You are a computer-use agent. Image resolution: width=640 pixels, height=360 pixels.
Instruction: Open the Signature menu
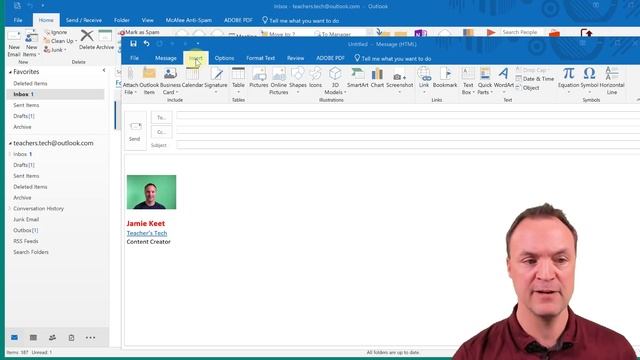[216, 80]
